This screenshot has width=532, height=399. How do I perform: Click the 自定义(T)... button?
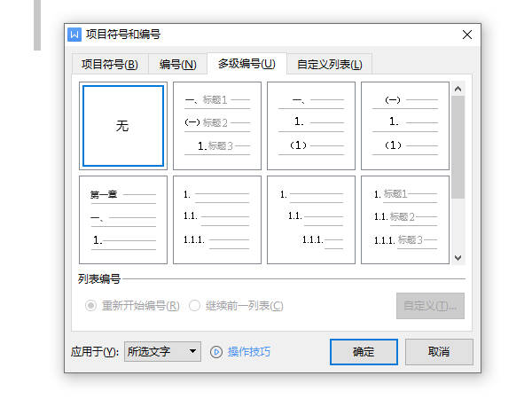[x=430, y=306]
